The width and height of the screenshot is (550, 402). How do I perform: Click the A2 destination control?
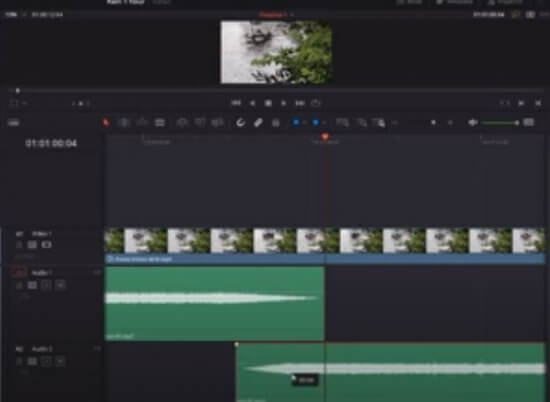19,349
